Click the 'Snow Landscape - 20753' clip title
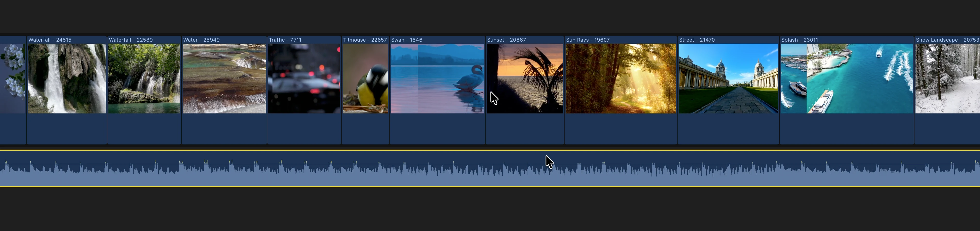This screenshot has height=231, width=980. click(x=947, y=40)
